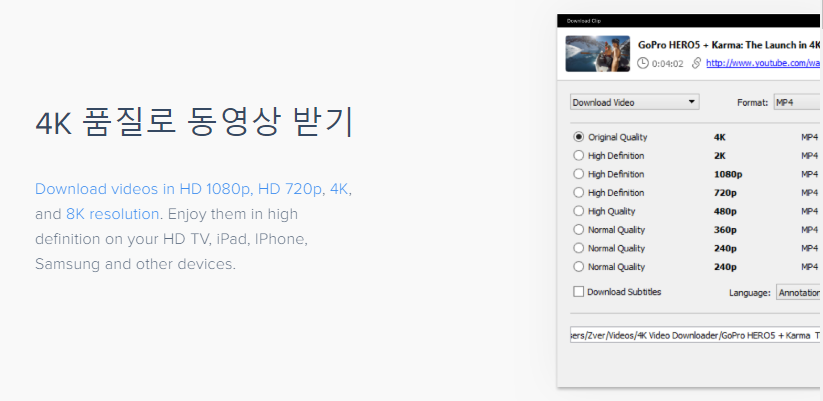Choose the Normal Quality 360p option
Image resolution: width=823 pixels, height=401 pixels.
[578, 229]
